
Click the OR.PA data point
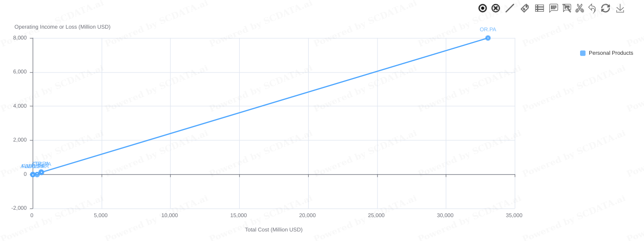tap(488, 38)
